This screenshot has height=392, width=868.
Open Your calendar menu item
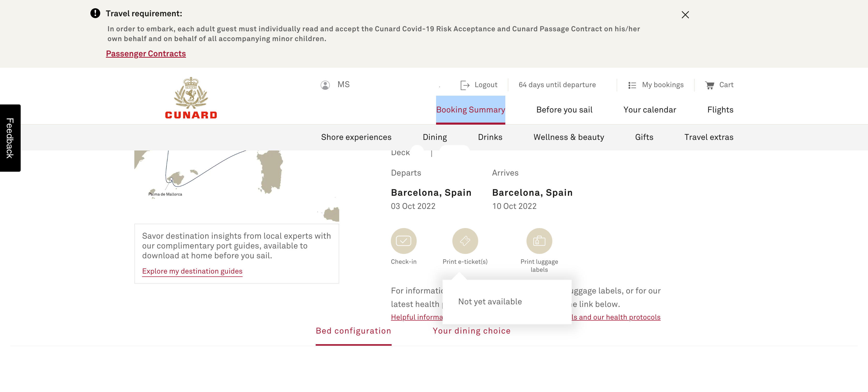click(x=649, y=110)
